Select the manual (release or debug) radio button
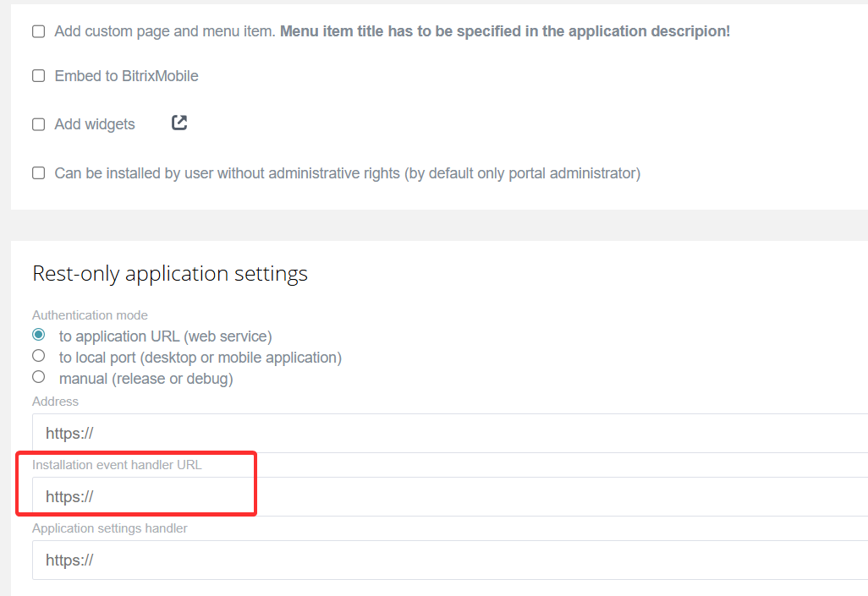 (x=39, y=377)
